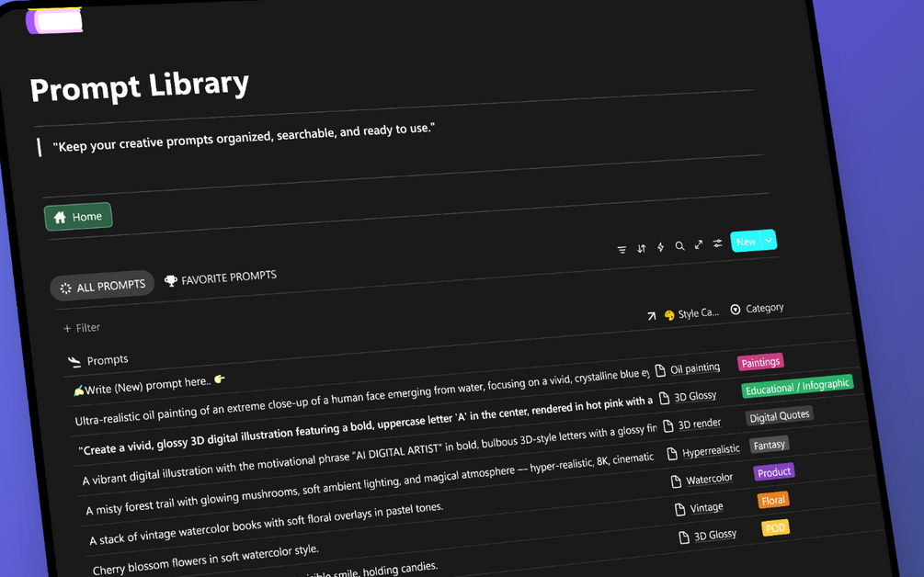Click the Prompt Library page title
924x577 pixels.
(x=140, y=86)
